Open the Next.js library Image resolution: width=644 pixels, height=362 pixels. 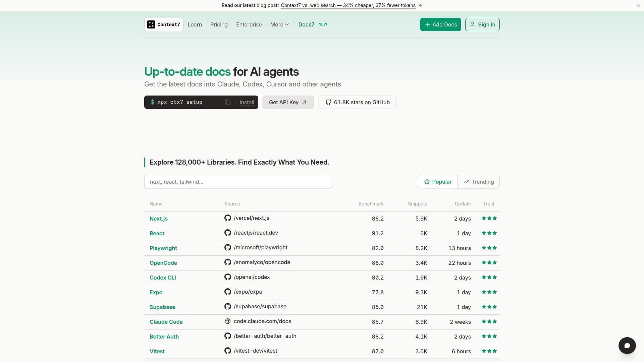coord(159,219)
